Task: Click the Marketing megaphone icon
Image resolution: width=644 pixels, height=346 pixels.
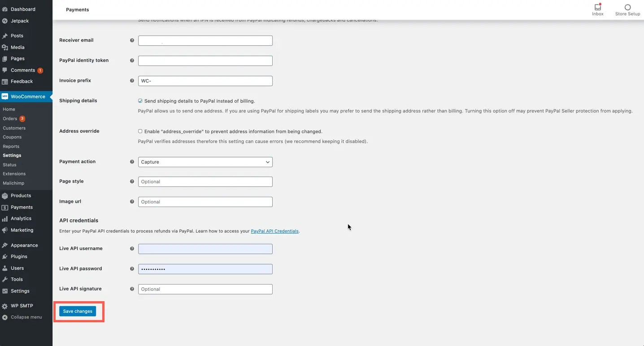Action: point(5,230)
